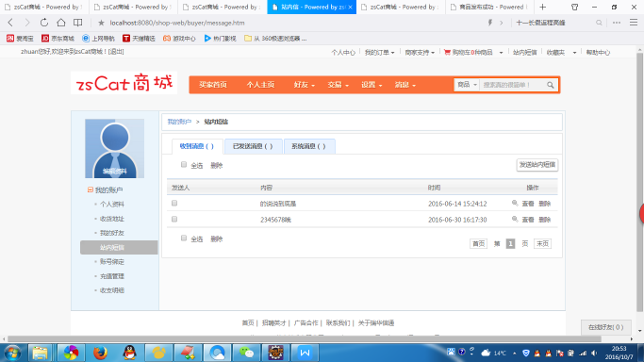
Task: Tick checkbox for the 2345678 message
Action: 174,219
